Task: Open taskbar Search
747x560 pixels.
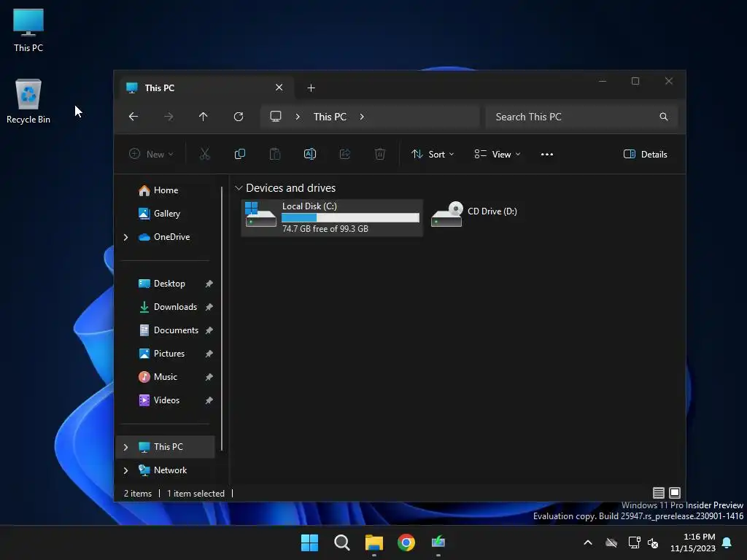Action: click(342, 542)
